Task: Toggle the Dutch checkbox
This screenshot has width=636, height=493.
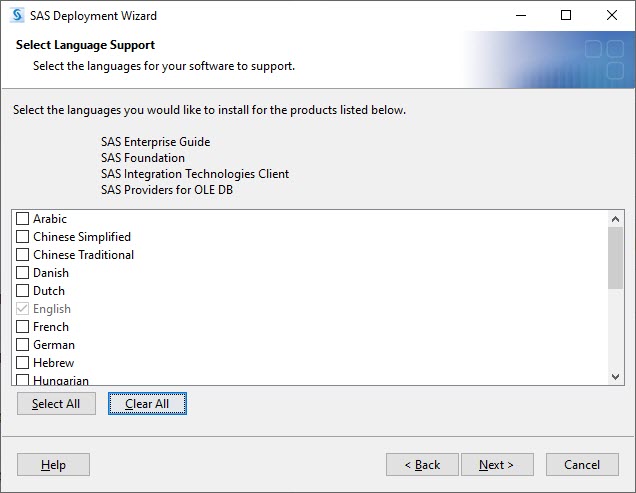Action: coord(22,291)
